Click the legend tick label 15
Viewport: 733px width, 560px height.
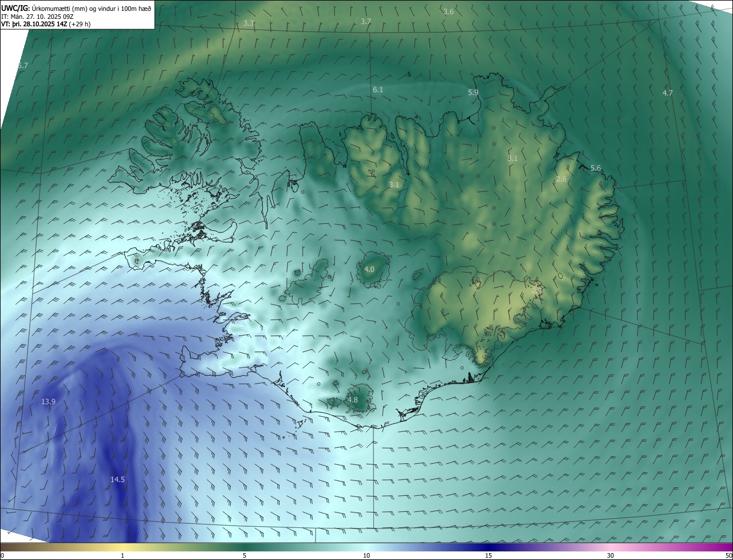click(488, 555)
